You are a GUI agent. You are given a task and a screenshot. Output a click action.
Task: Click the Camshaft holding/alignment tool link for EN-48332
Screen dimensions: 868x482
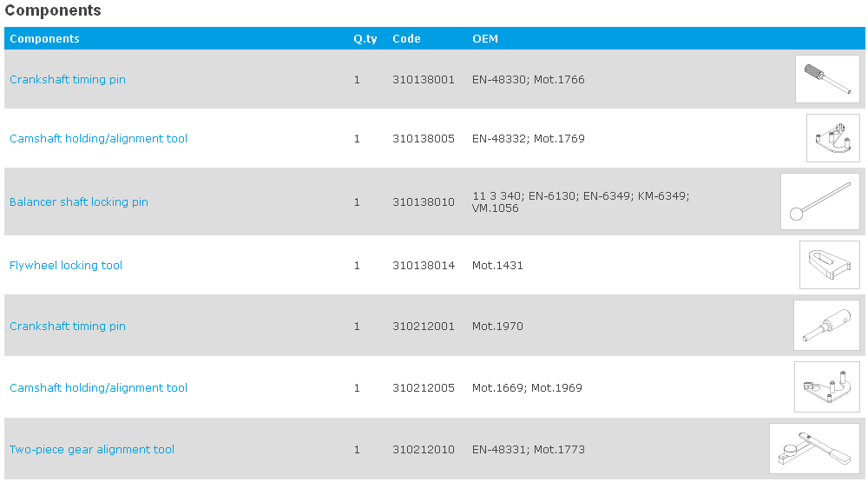click(x=98, y=139)
